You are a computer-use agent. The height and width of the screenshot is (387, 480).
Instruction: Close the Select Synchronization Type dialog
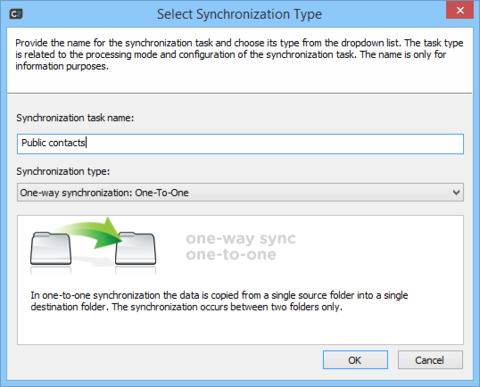[x=460, y=10]
